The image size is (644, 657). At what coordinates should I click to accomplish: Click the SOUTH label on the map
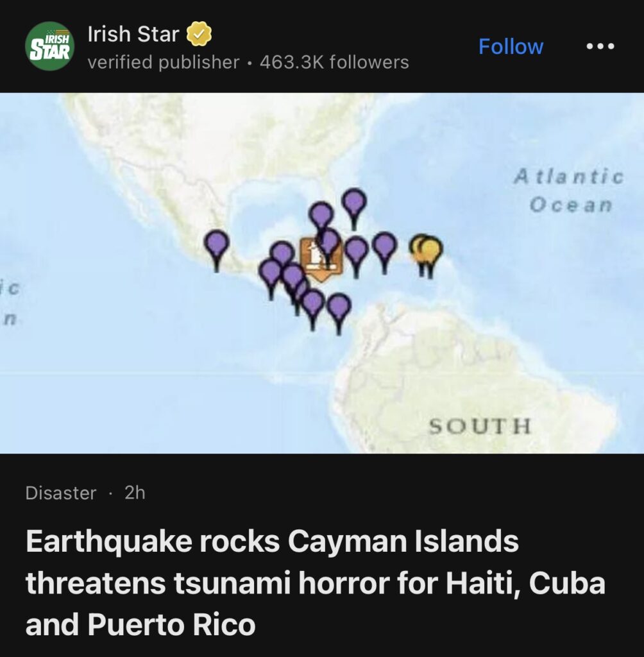click(480, 425)
